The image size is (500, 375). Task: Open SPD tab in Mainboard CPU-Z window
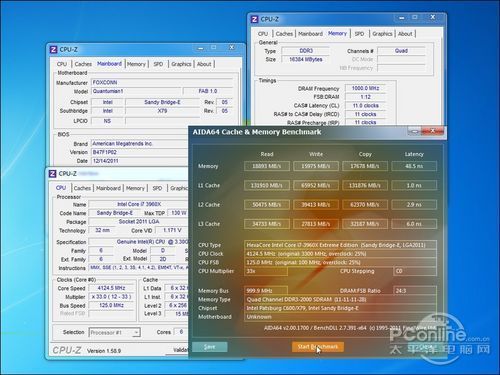tap(158, 64)
